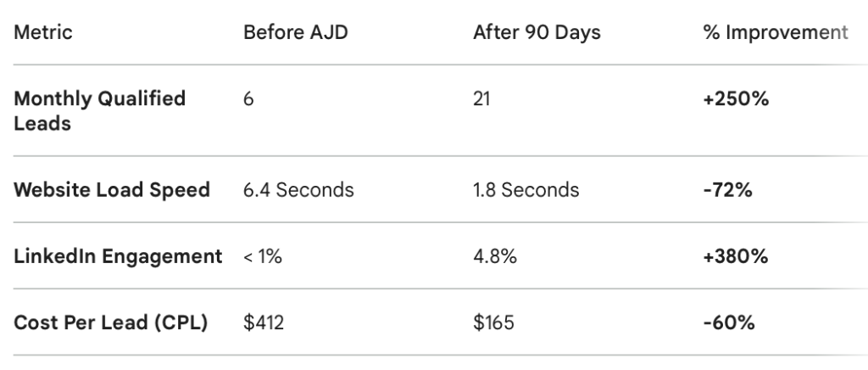Image resolution: width=868 pixels, height=370 pixels.
Task: Select the $412 cost cell
Action: point(263,322)
